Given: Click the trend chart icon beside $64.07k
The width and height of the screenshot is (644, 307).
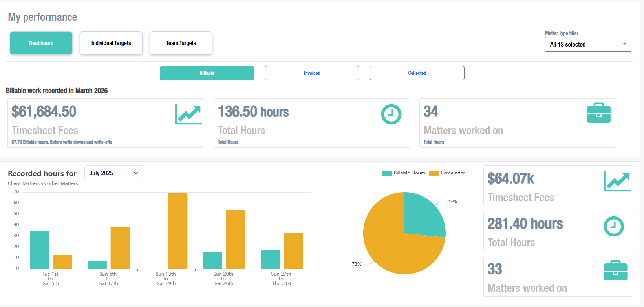Looking at the screenshot, I should [617, 181].
